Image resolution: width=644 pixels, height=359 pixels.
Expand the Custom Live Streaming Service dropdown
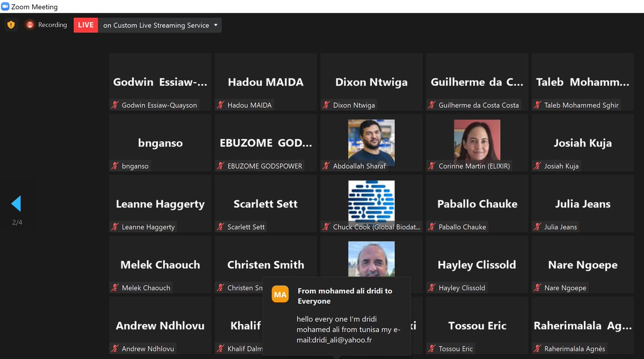tap(216, 25)
